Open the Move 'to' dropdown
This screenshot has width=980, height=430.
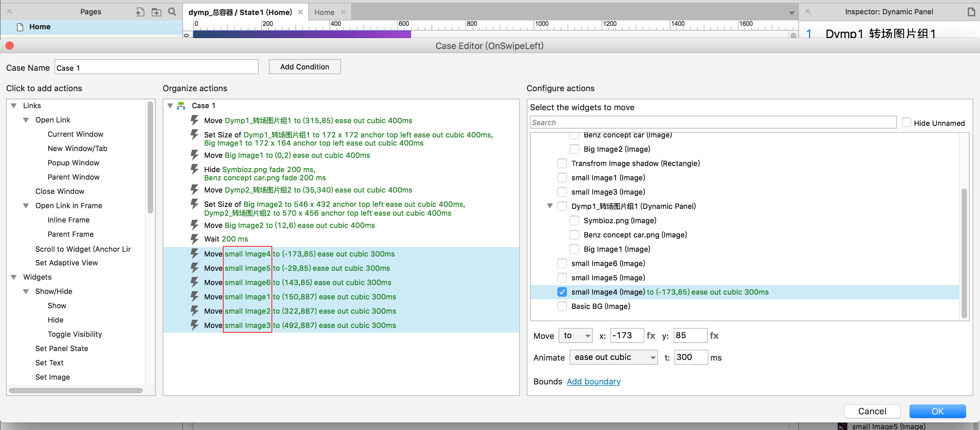(x=575, y=335)
